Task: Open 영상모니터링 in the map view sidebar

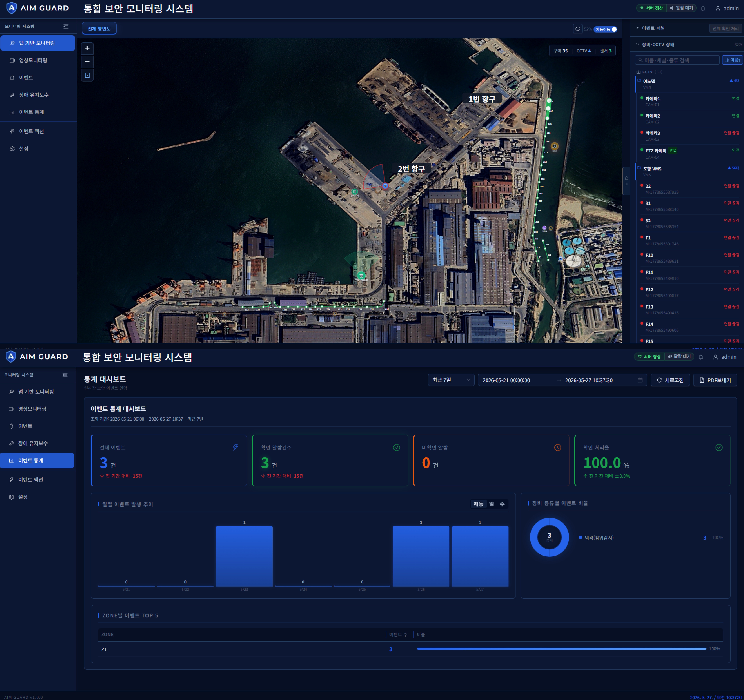Action: pos(38,60)
